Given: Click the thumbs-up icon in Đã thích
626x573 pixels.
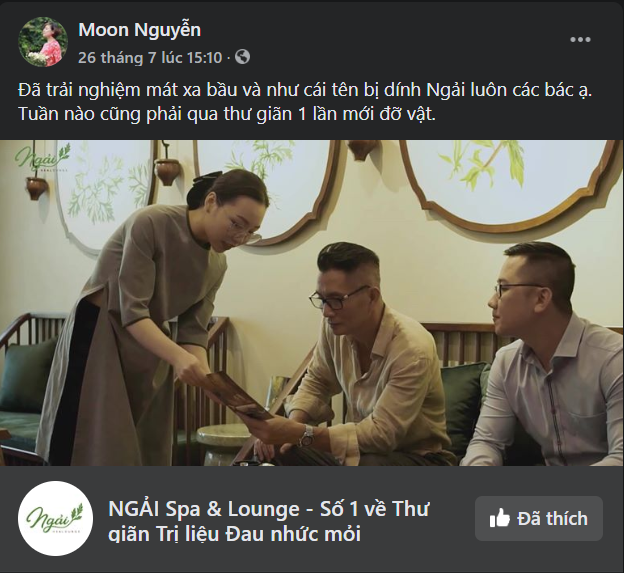Looking at the screenshot, I should [499, 519].
